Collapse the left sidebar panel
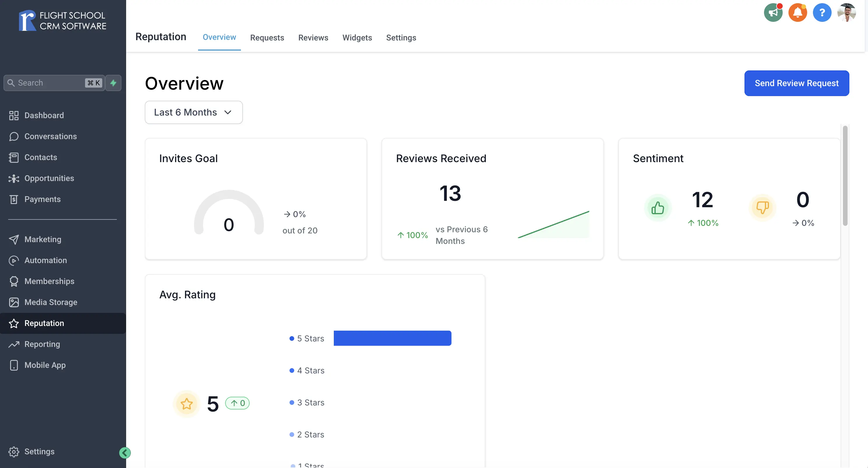Image resolution: width=868 pixels, height=468 pixels. tap(125, 453)
